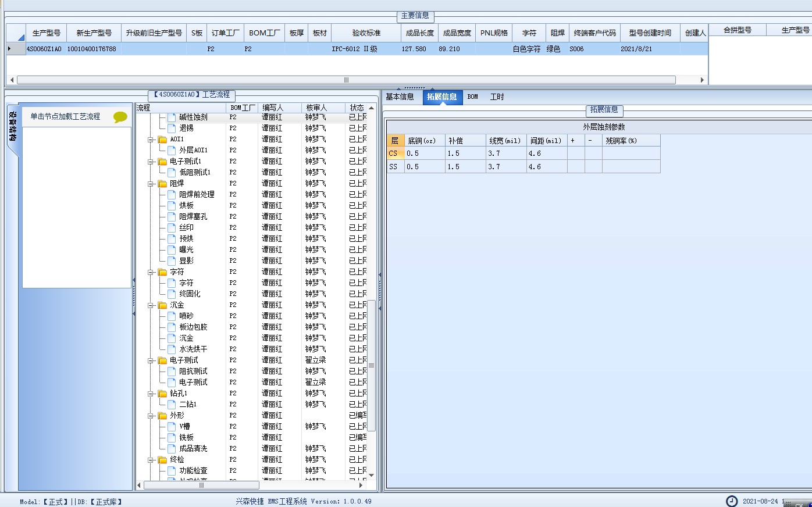Click main info horizontal scroll thumb

pyautogui.click(x=347, y=80)
